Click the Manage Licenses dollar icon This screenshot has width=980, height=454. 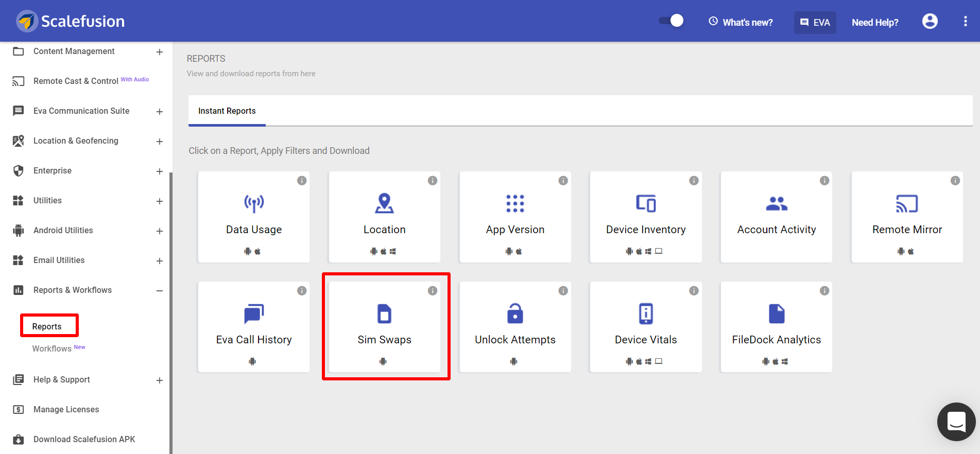point(19,409)
